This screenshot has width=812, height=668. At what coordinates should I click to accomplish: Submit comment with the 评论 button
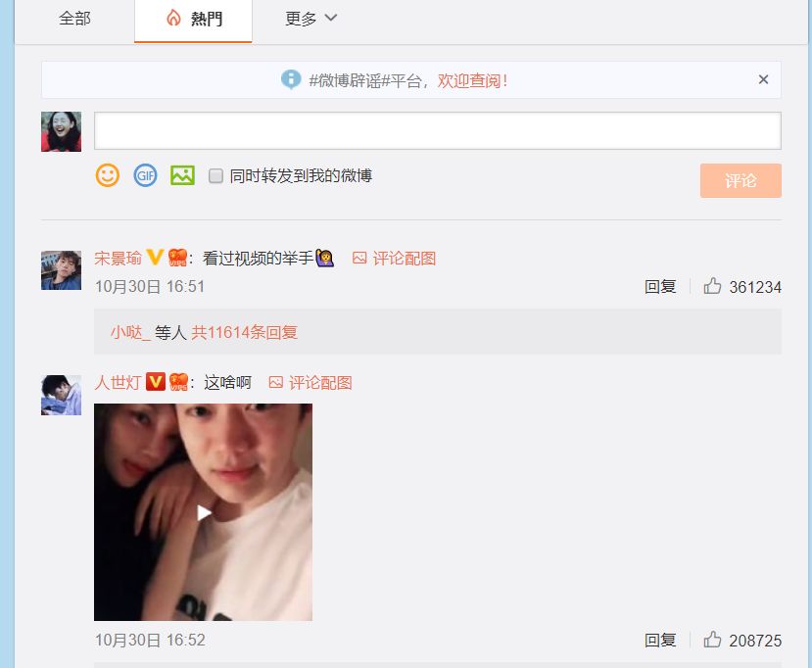click(x=740, y=180)
